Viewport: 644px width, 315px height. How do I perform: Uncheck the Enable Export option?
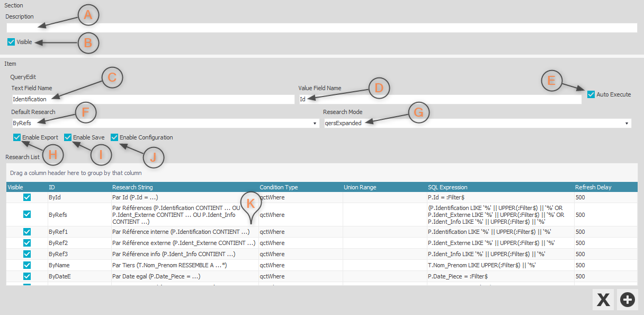coord(17,137)
